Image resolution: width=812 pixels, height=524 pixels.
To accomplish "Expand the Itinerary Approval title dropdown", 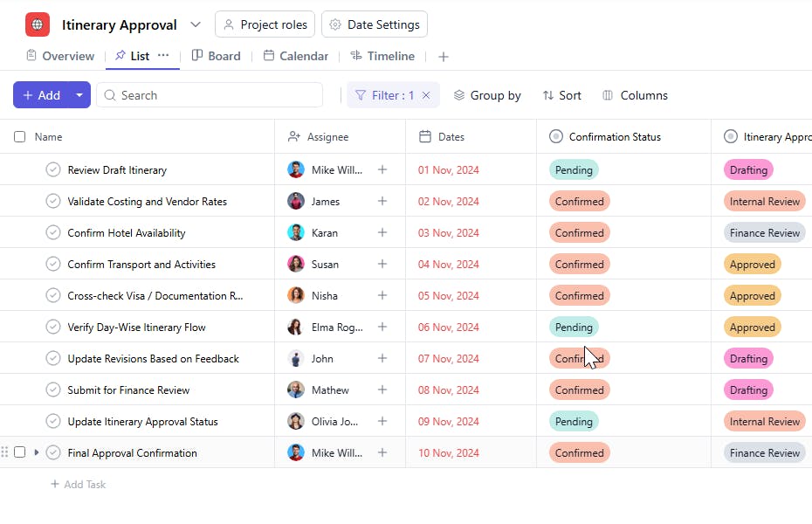I will 196,24.
